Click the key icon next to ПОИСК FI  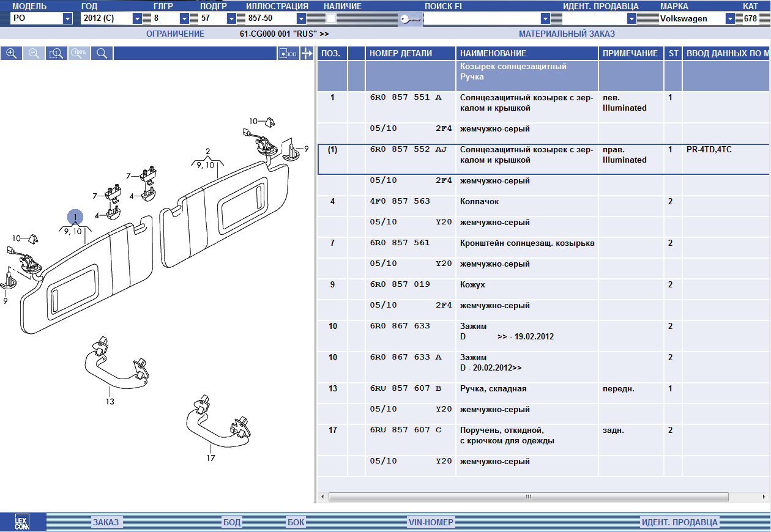(410, 19)
